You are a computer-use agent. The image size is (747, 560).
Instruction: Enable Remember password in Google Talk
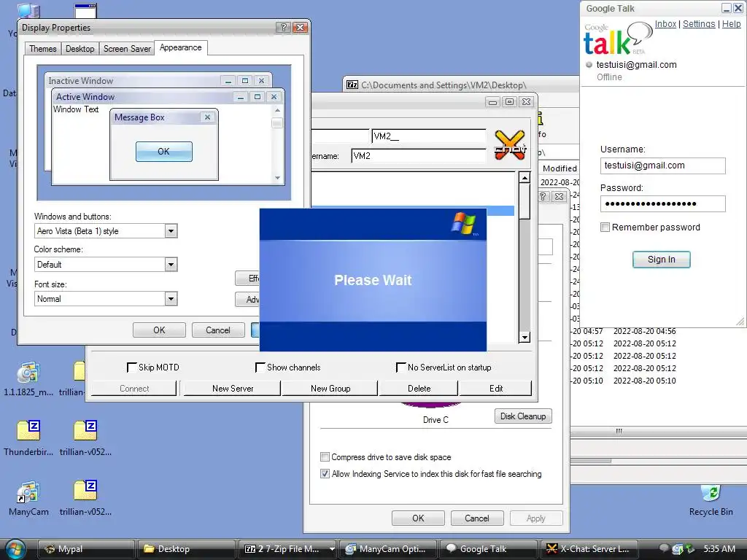click(x=605, y=227)
